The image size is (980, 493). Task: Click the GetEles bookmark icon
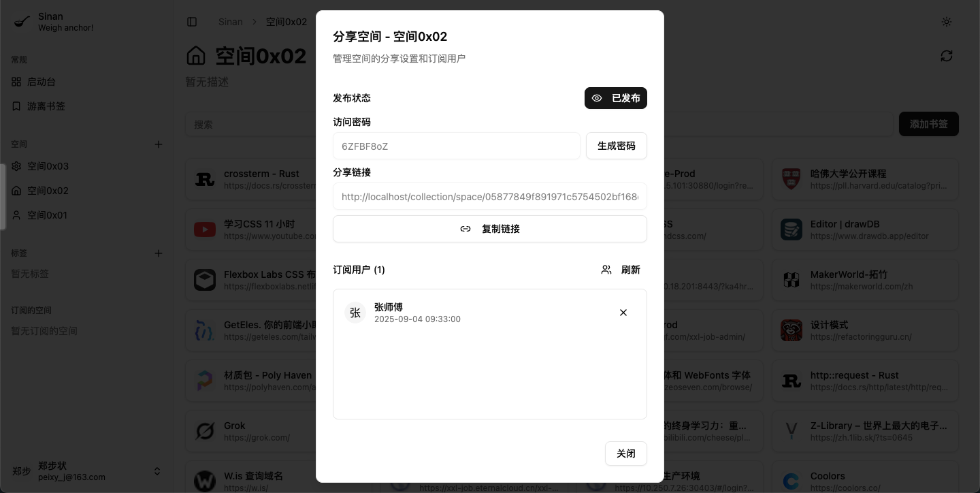coord(205,330)
